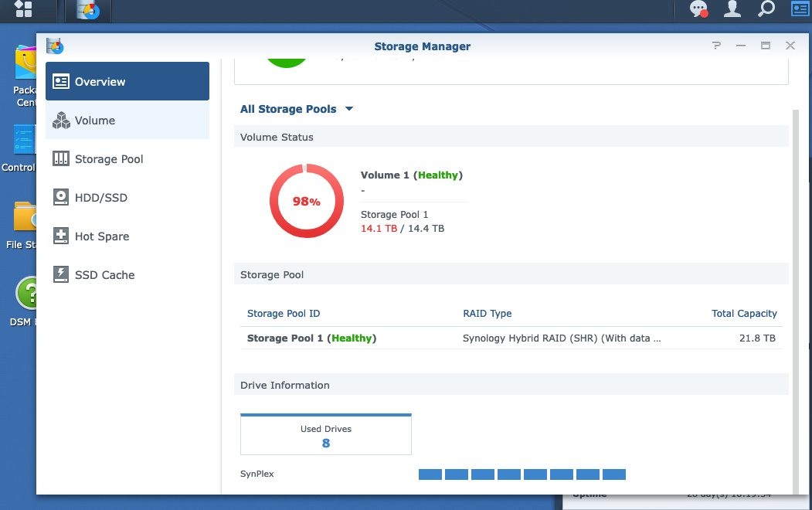The width and height of the screenshot is (812, 510).
Task: Open the widgets panel icon top-right
Action: (799, 10)
